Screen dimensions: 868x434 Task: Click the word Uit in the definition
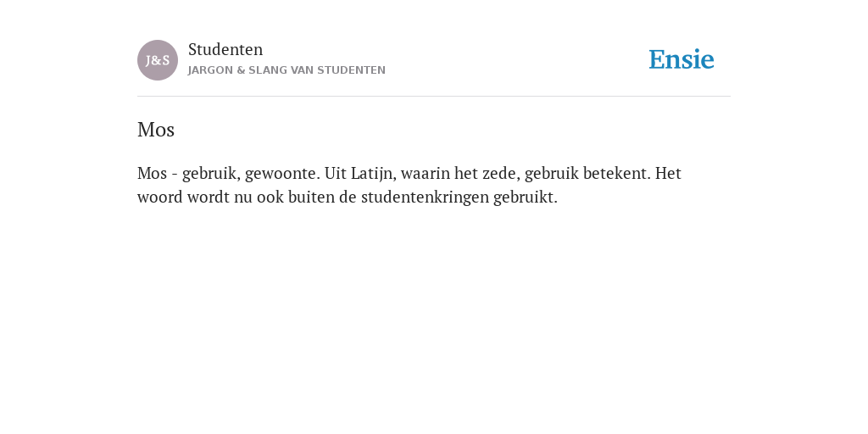click(x=336, y=174)
